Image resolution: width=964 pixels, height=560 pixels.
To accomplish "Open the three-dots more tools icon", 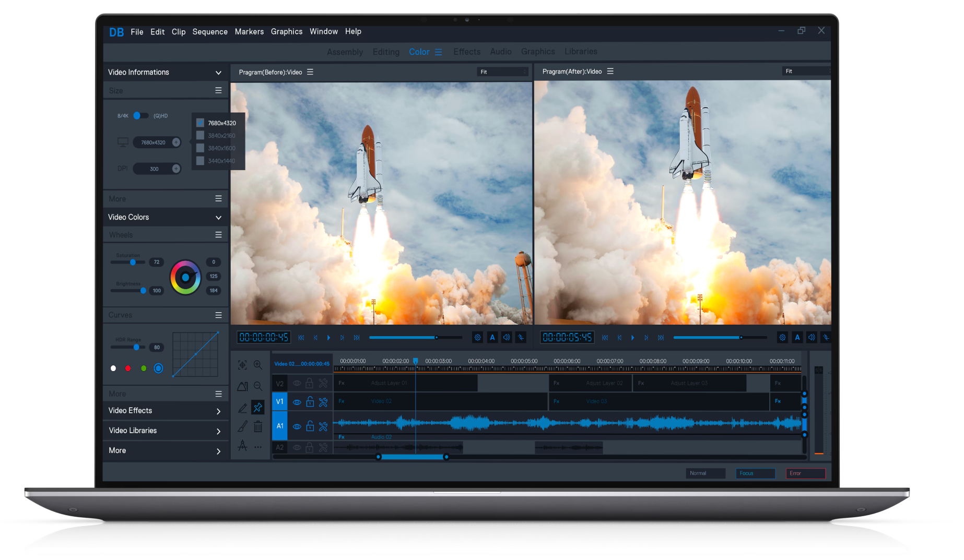I will (x=258, y=447).
